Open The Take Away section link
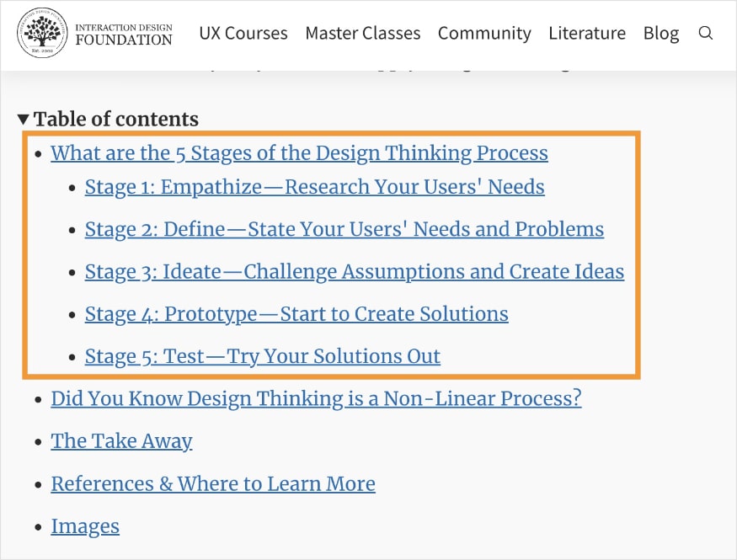This screenshot has width=737, height=560. point(121,441)
